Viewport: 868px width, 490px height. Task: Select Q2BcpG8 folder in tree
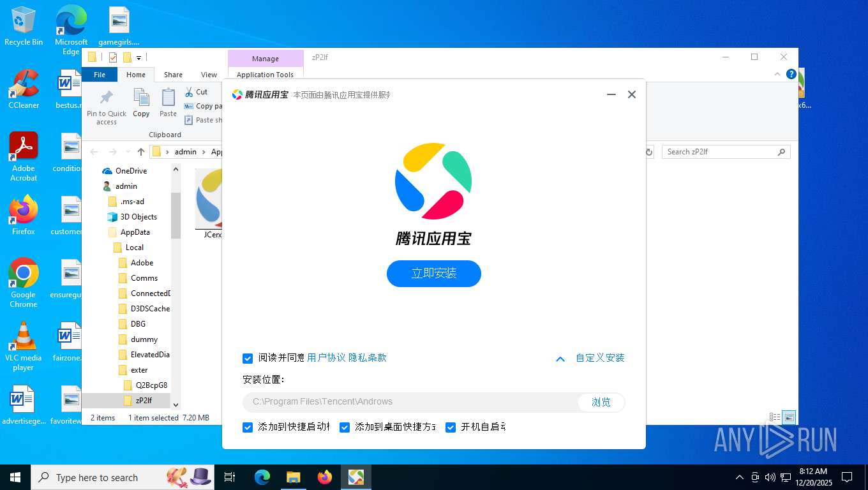click(x=151, y=385)
